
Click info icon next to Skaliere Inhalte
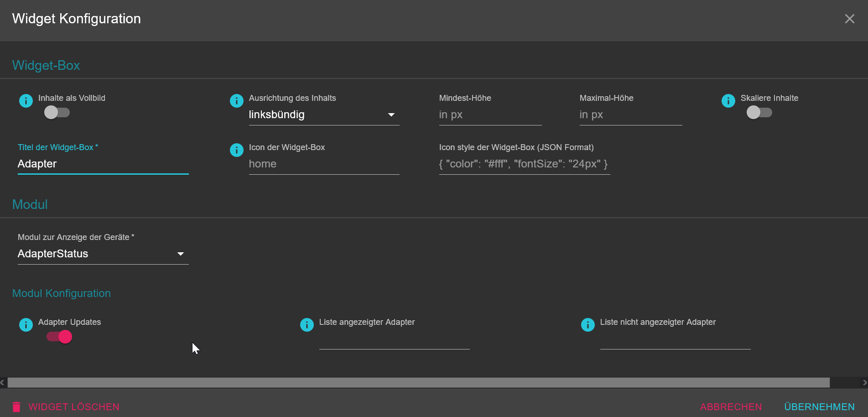click(x=728, y=101)
